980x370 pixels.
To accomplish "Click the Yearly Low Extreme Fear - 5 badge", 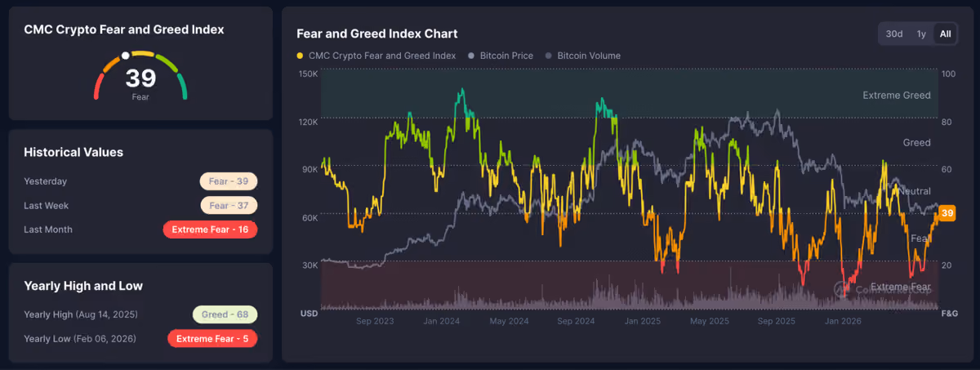I will coord(212,338).
